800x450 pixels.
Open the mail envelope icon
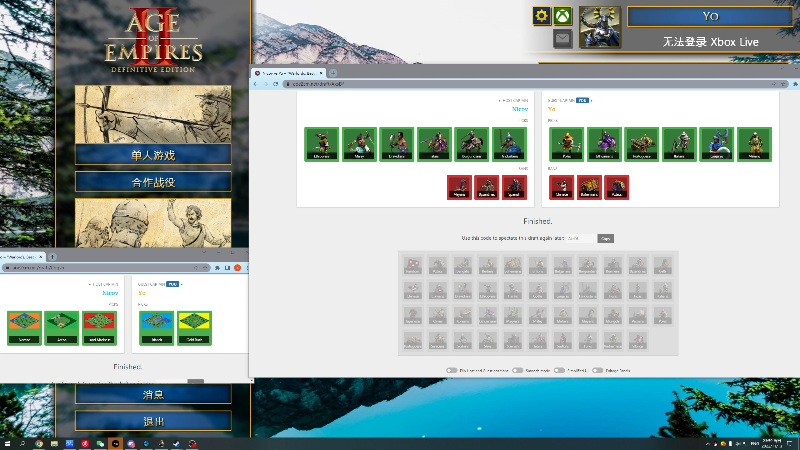click(x=562, y=39)
